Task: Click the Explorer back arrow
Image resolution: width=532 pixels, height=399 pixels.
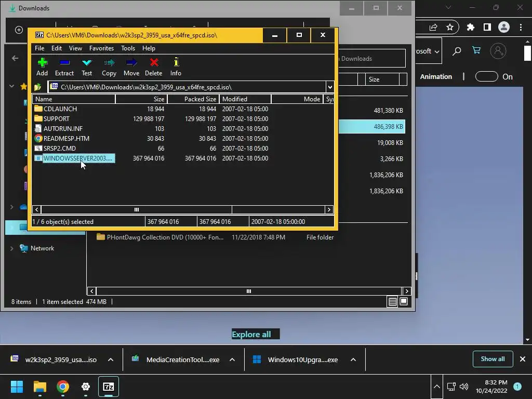Action: [x=15, y=58]
